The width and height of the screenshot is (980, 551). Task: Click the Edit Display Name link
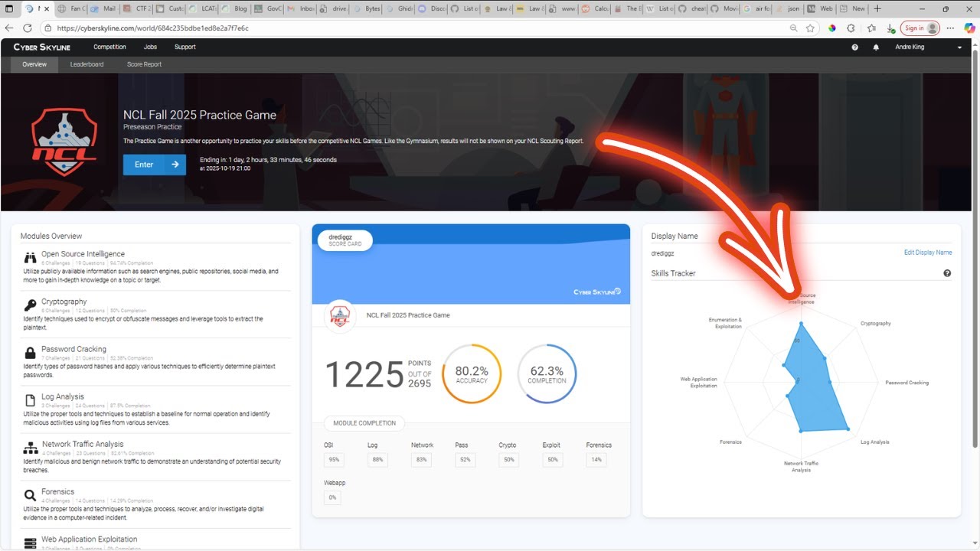click(928, 253)
